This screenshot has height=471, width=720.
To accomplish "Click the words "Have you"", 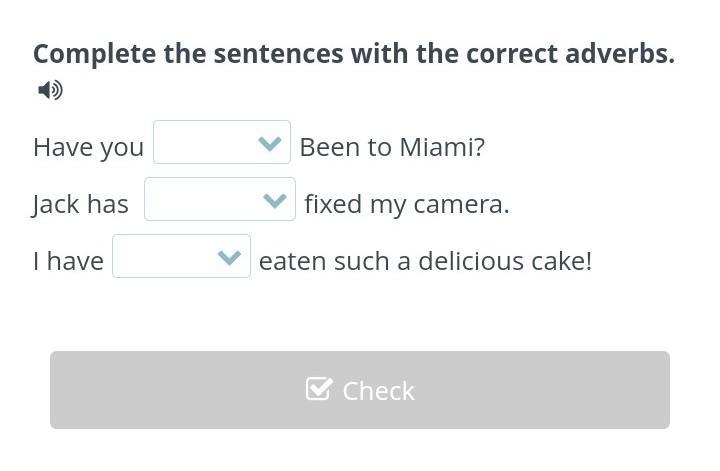I will click(88, 147).
